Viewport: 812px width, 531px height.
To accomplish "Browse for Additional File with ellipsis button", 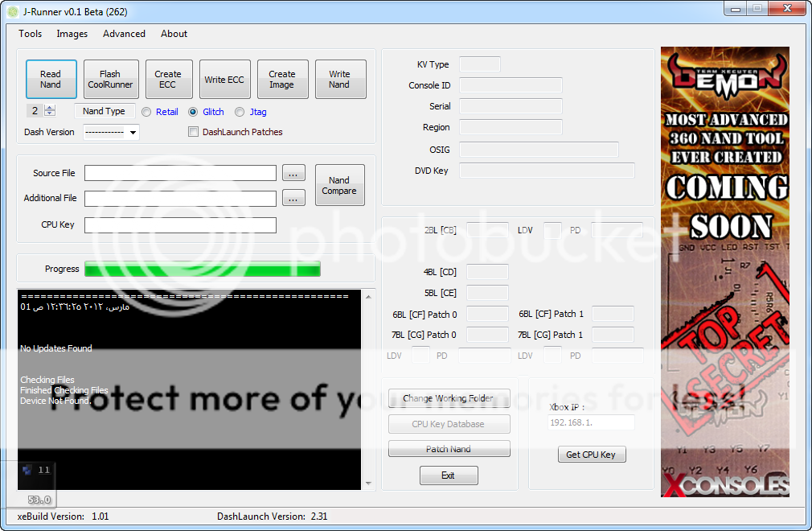I will (x=293, y=198).
